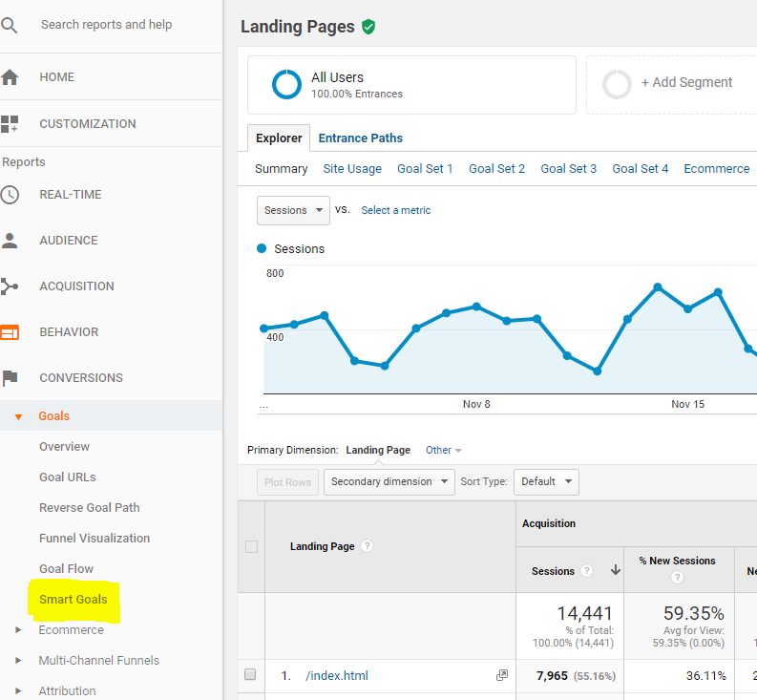Select the Ecommerce sub-tab
The width and height of the screenshot is (757, 700).
(x=717, y=169)
